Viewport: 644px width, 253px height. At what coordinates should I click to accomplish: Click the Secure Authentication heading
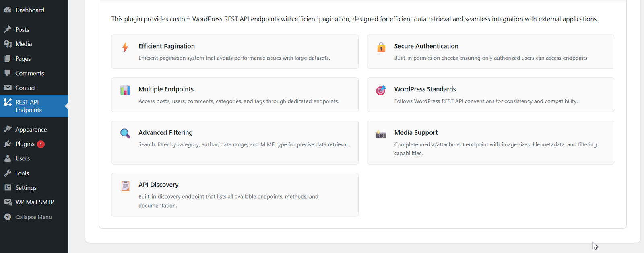pyautogui.click(x=426, y=46)
